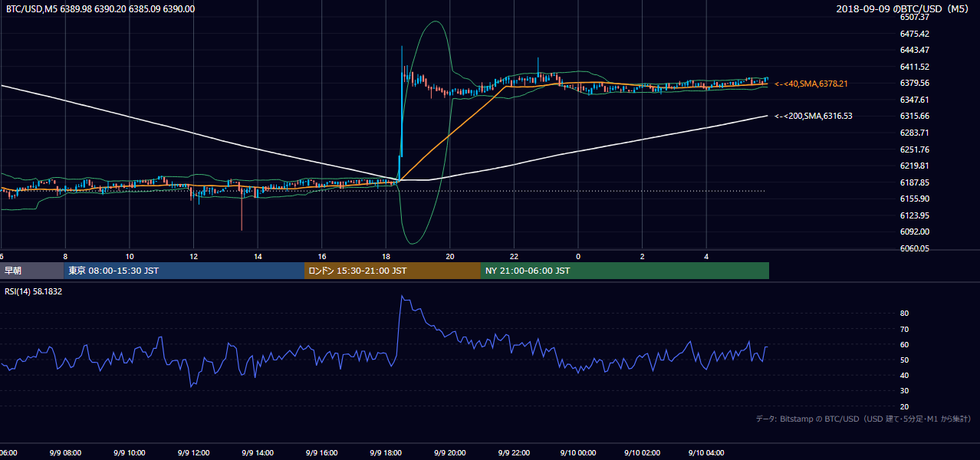The image size is (980, 460).
Task: Click hour tick 0 under price chart
Action: [x=578, y=256]
